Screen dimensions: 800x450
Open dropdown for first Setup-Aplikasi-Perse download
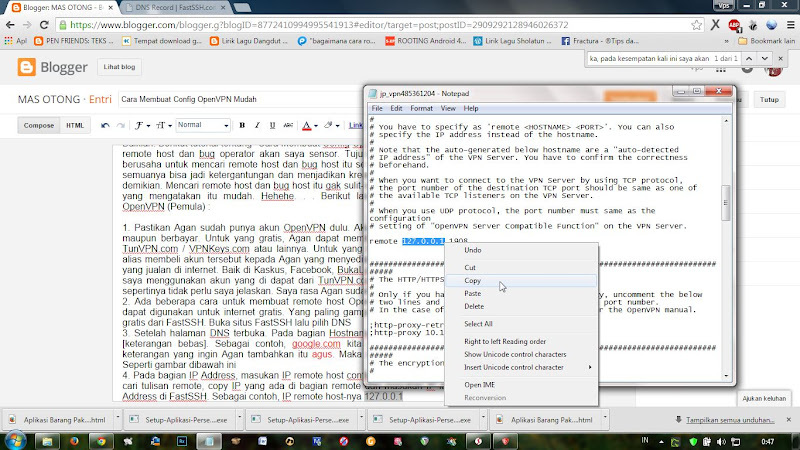(x=240, y=417)
